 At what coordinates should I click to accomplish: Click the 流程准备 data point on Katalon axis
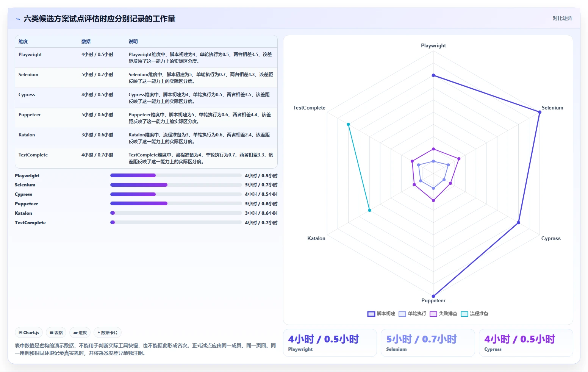click(x=370, y=210)
